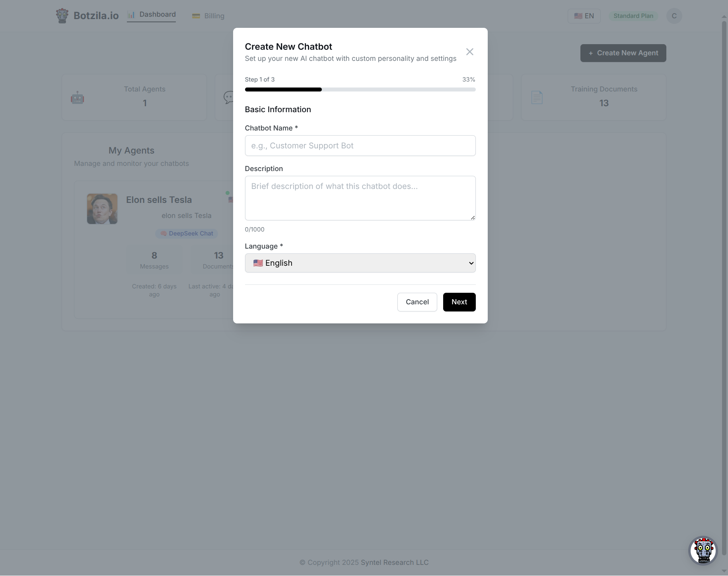Screen dimensions: 728x576
Task: Click the Total Agents robot icon
Action: [77, 97]
